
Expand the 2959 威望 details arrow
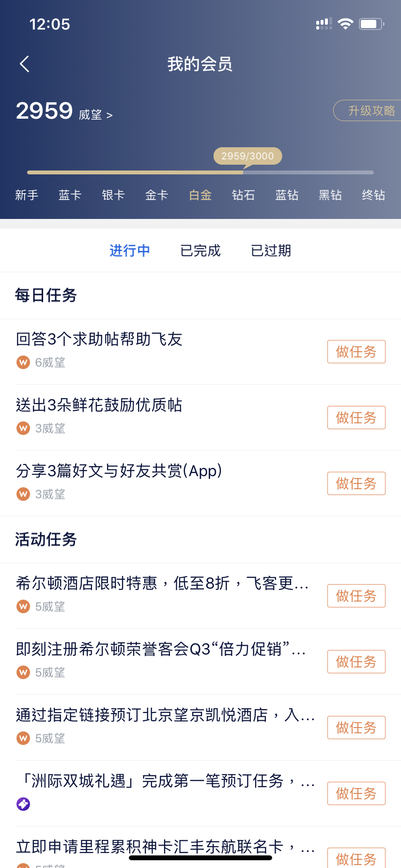[109, 115]
